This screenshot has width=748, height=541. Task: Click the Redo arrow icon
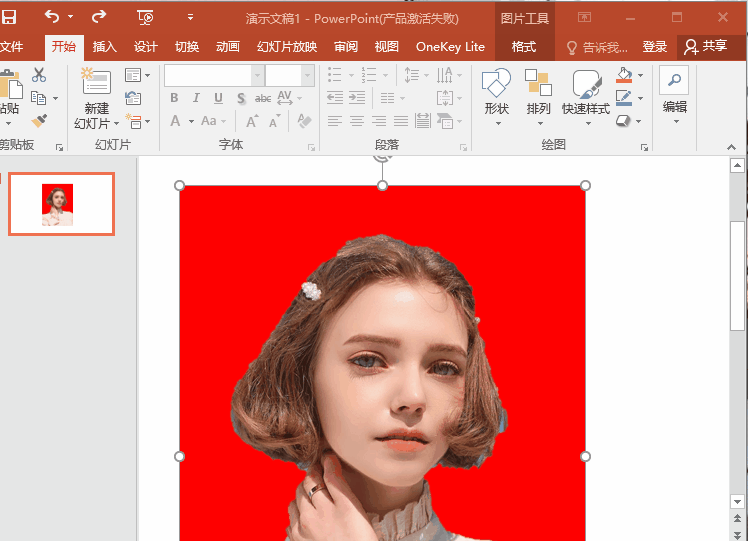[99, 17]
